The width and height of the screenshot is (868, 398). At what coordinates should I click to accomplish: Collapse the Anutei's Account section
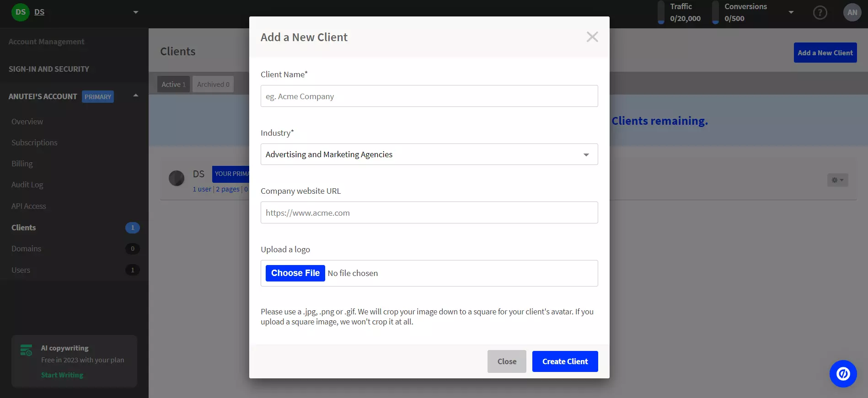pyautogui.click(x=135, y=96)
